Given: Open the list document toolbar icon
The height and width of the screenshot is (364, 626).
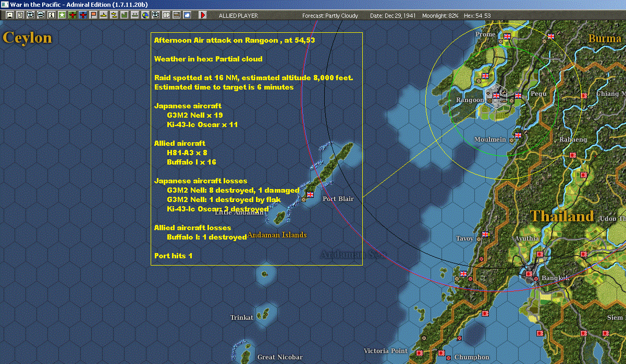Looking at the screenshot, I should coord(20,15).
